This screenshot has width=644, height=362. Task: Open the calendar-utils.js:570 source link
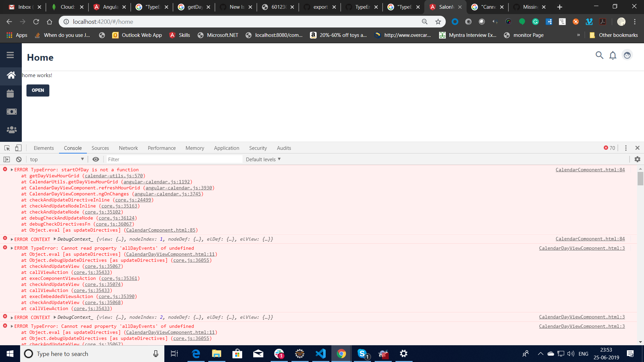pyautogui.click(x=114, y=176)
